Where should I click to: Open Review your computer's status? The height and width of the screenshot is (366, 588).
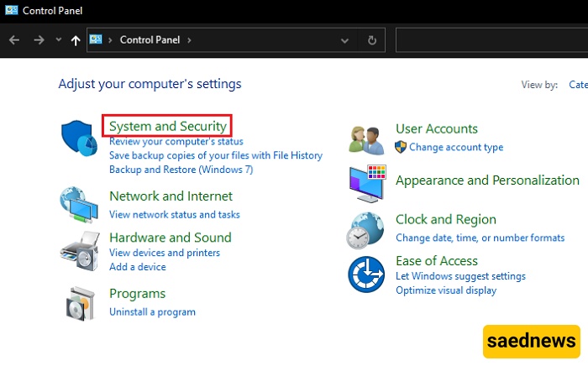coord(176,142)
